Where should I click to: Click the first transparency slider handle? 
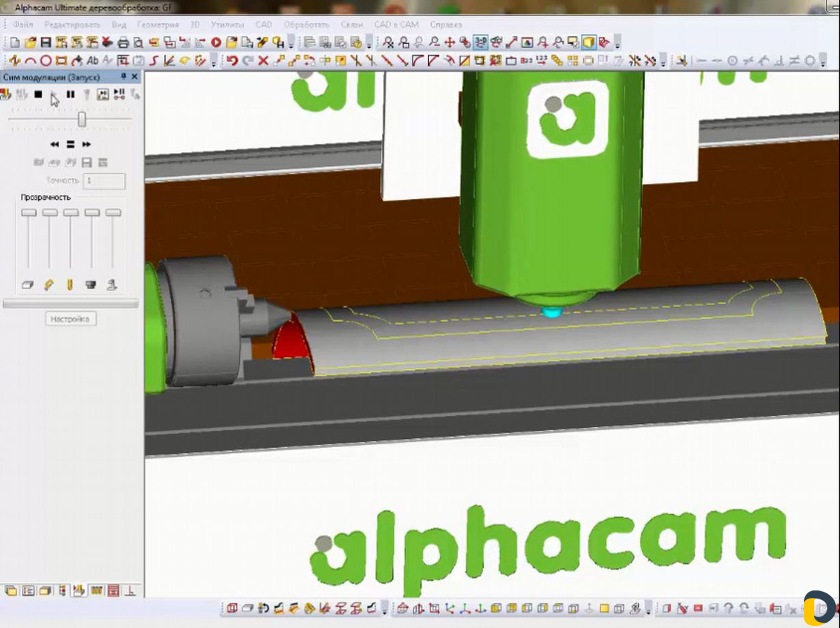point(29,213)
